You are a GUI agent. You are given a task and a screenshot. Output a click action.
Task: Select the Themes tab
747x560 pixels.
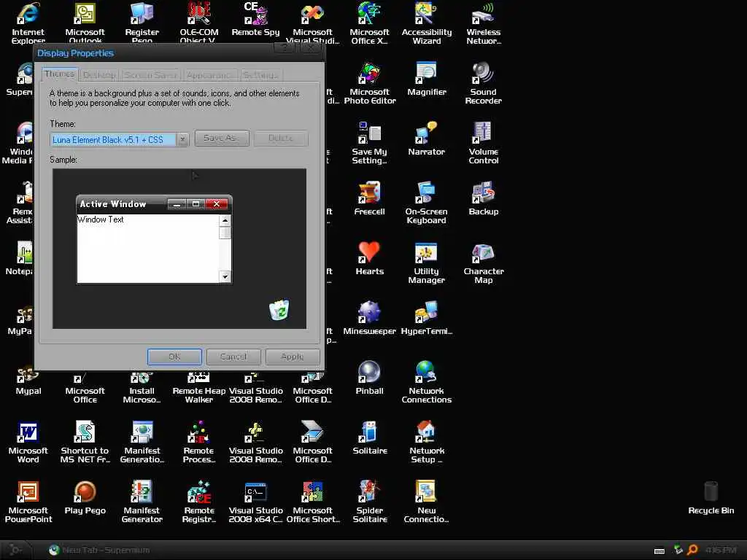point(60,74)
